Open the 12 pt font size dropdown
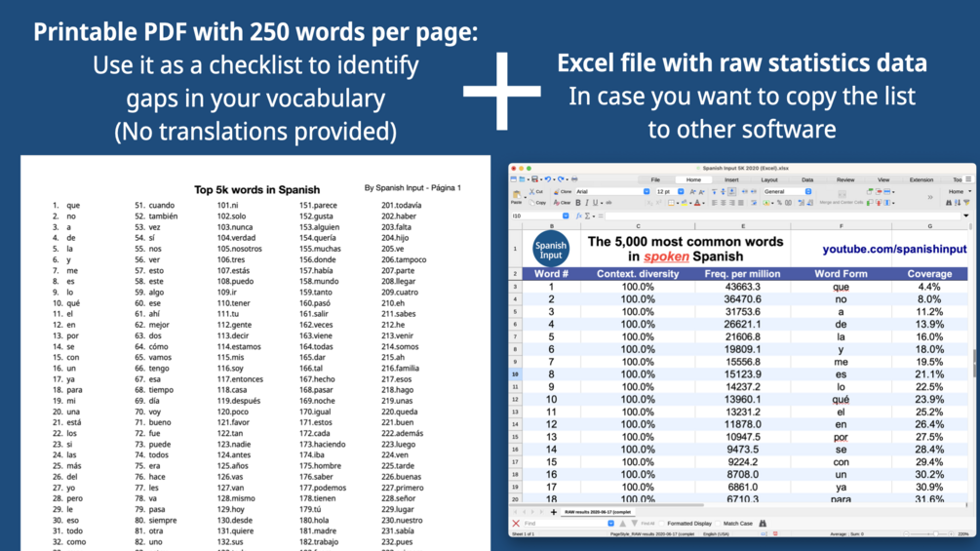This screenshot has width=980, height=551. pyautogui.click(x=681, y=192)
